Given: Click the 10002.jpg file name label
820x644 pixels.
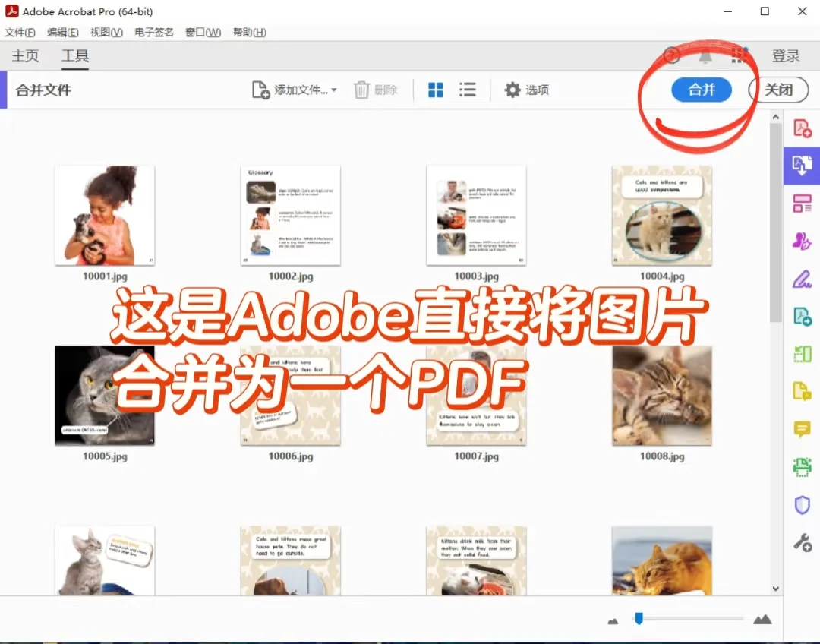Looking at the screenshot, I should click(x=290, y=276).
